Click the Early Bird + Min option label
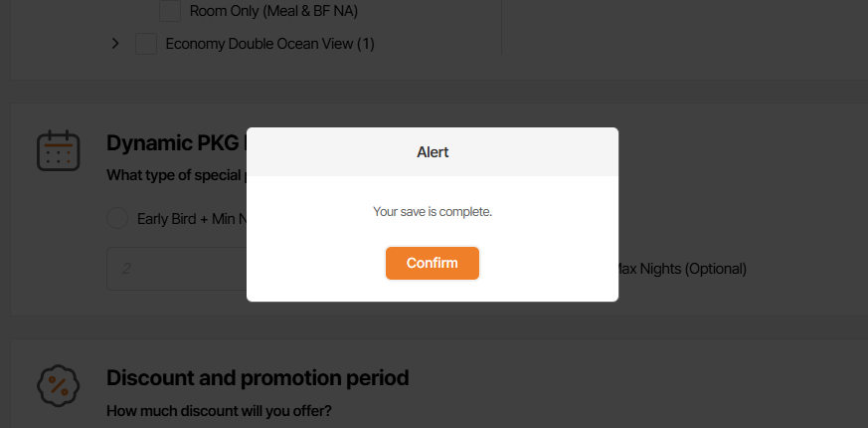The width and height of the screenshot is (868, 428). [191, 219]
